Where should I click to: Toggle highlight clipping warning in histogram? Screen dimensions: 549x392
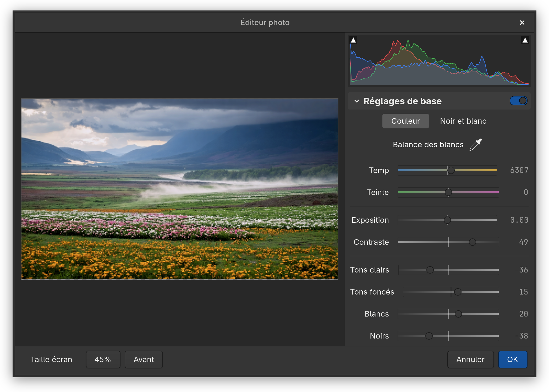(x=525, y=40)
